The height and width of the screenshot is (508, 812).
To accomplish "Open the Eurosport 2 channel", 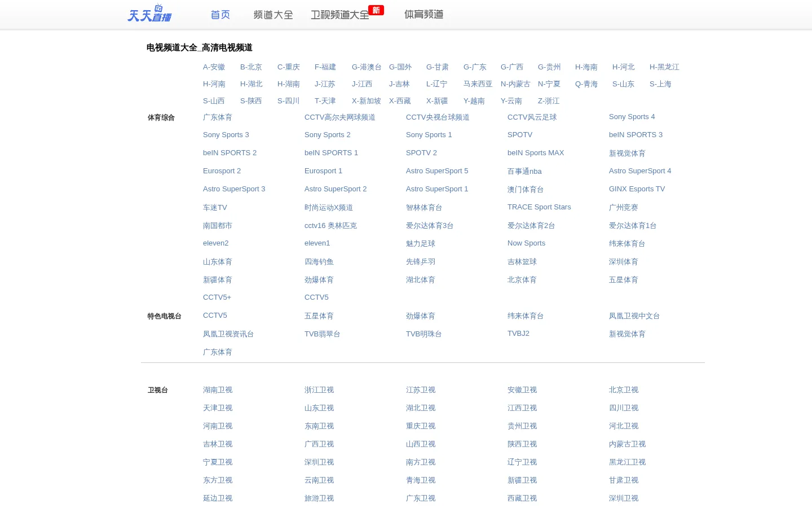I will (x=222, y=171).
